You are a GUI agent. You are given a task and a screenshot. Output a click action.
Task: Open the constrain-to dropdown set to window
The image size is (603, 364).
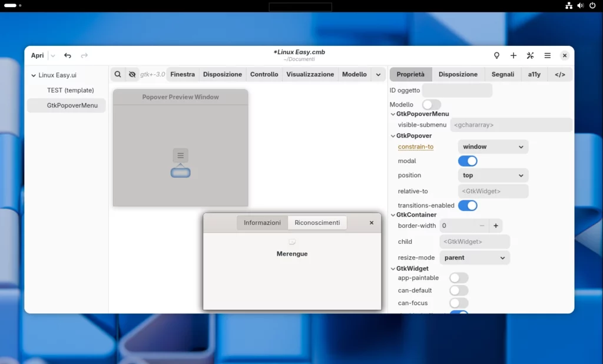492,146
